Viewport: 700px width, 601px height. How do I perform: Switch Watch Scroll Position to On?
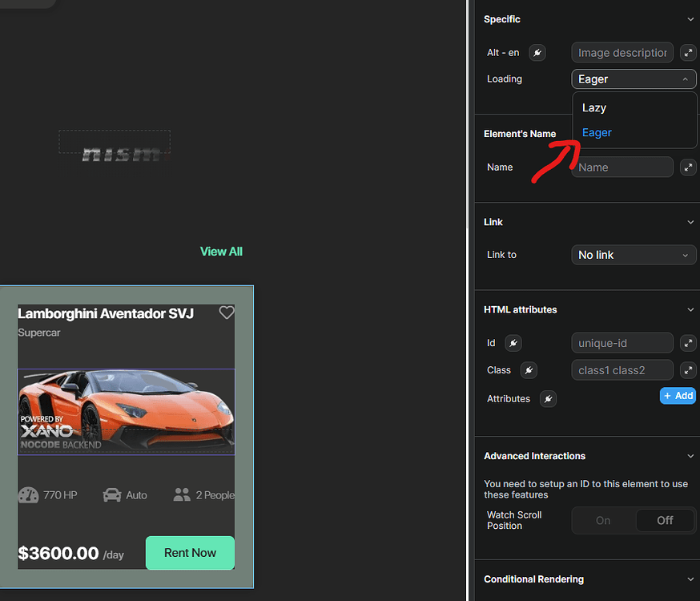click(602, 520)
